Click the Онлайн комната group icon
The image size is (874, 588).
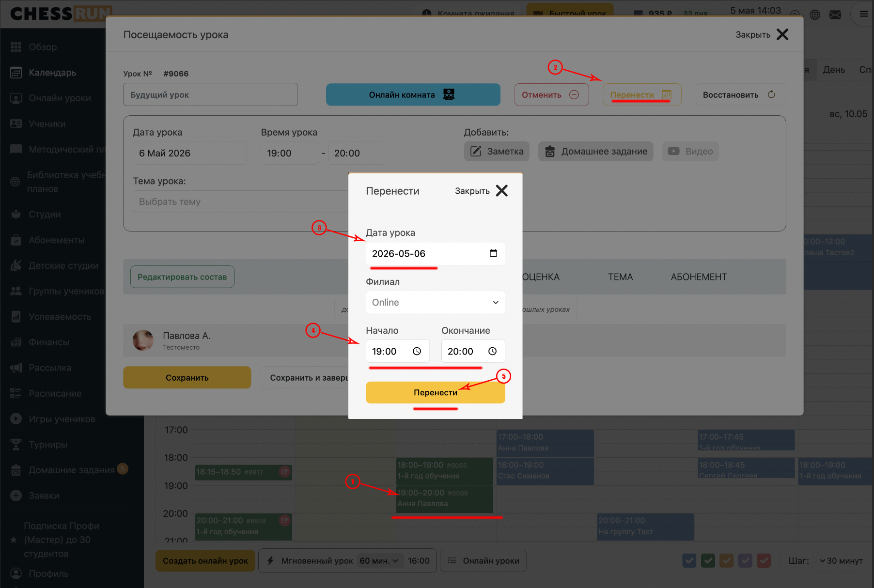(449, 94)
